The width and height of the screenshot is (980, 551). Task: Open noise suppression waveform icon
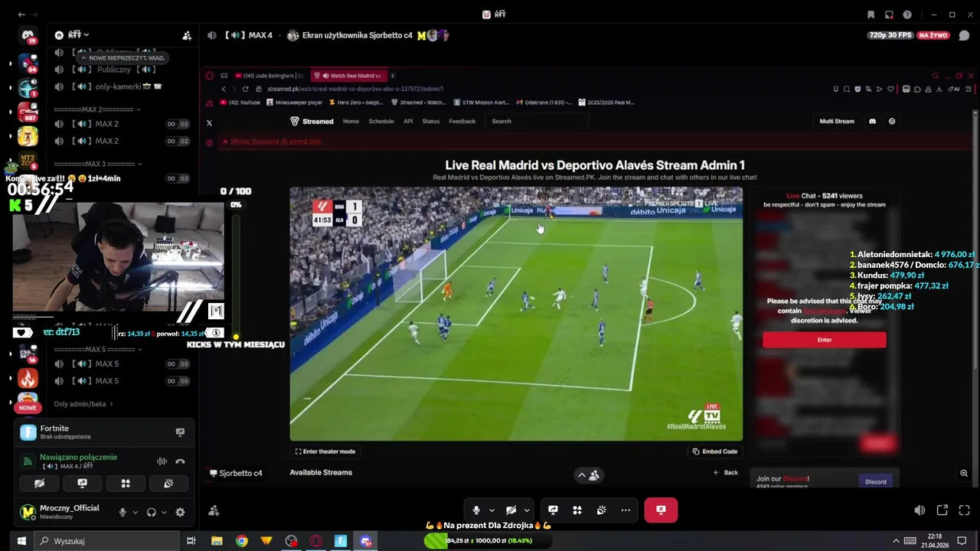tap(162, 461)
